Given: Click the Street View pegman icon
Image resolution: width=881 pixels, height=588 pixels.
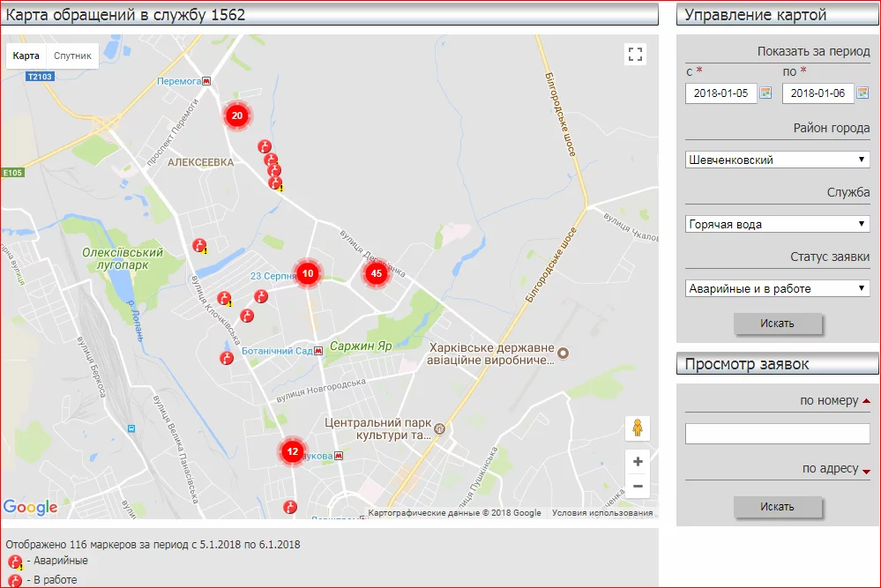Looking at the screenshot, I should coord(637,428).
